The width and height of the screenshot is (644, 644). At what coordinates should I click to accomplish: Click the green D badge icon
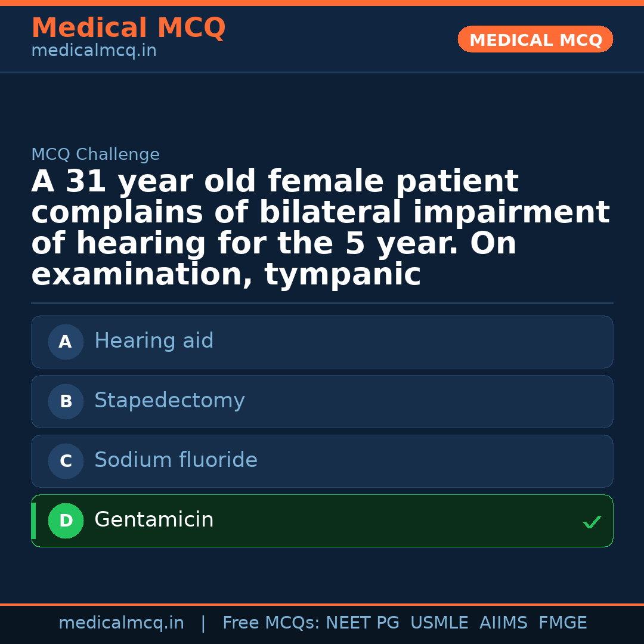66,521
